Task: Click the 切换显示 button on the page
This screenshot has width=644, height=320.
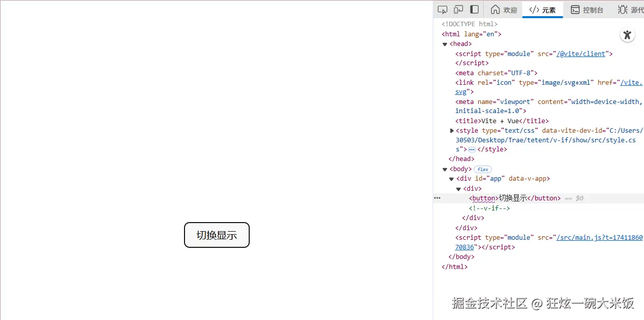Action: tap(217, 235)
